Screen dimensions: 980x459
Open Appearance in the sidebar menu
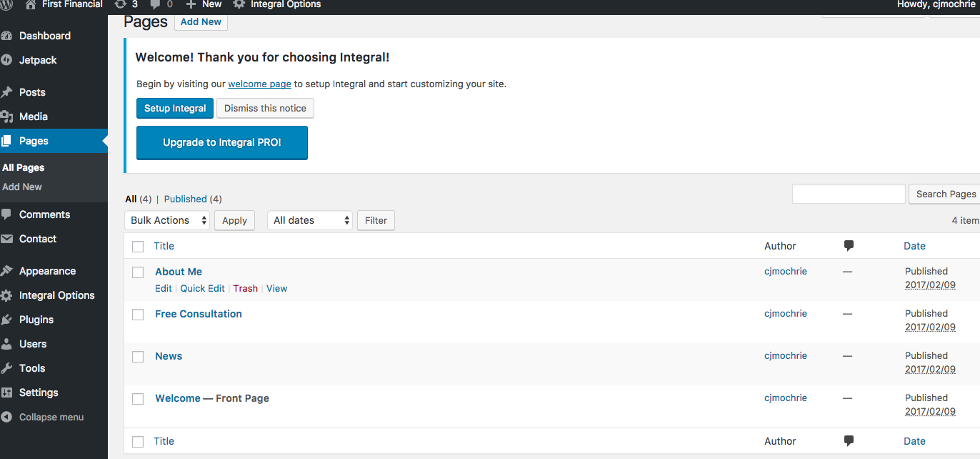click(47, 271)
